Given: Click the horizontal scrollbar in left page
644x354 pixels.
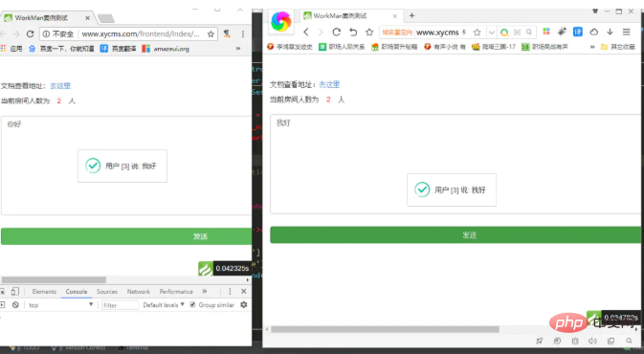Looking at the screenshot, I should (54, 279).
